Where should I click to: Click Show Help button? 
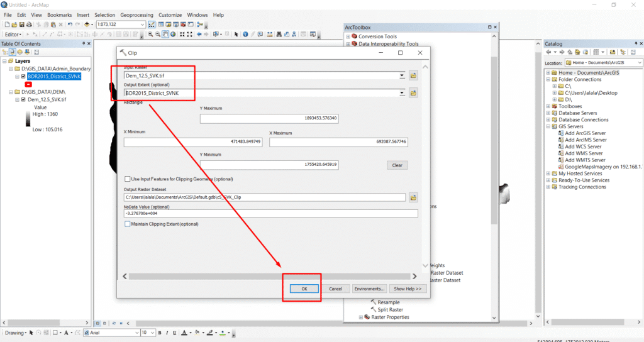coord(408,289)
